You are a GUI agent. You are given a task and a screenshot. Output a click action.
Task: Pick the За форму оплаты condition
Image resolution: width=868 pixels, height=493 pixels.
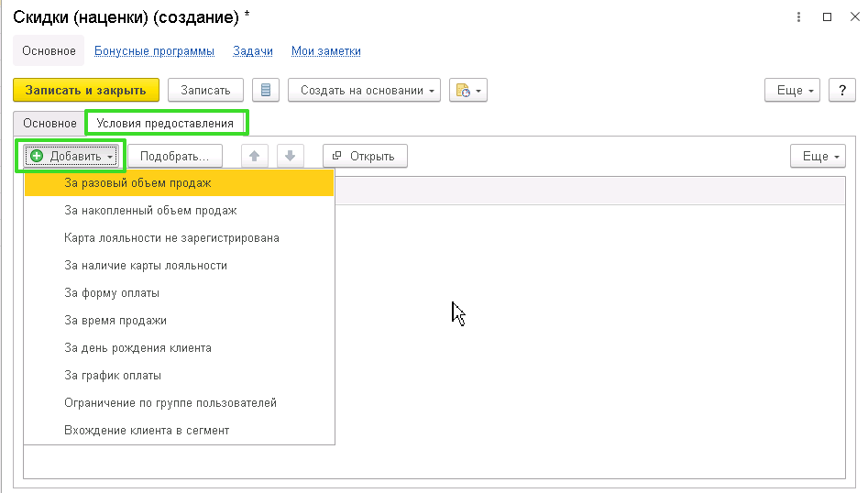180,292
